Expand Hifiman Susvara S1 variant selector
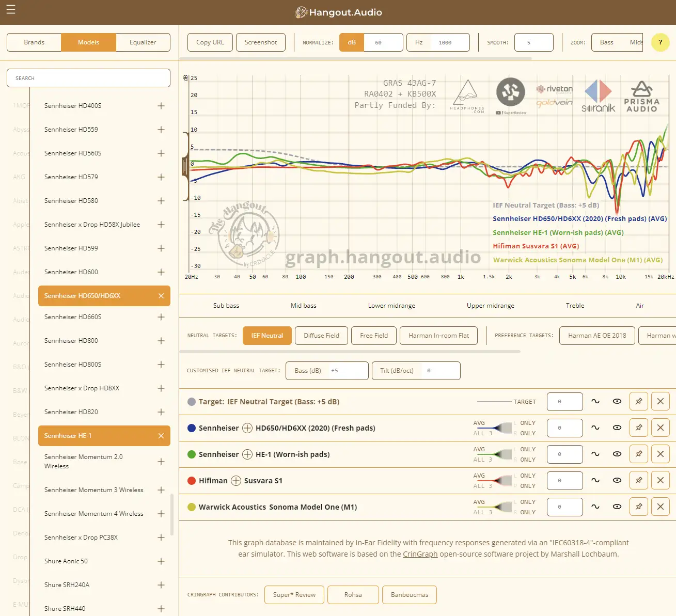This screenshot has height=616, width=676. pyautogui.click(x=236, y=481)
